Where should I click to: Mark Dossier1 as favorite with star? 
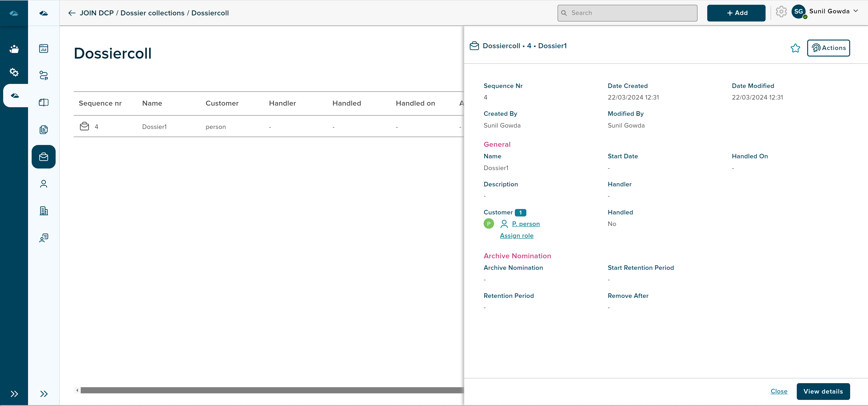pos(795,48)
